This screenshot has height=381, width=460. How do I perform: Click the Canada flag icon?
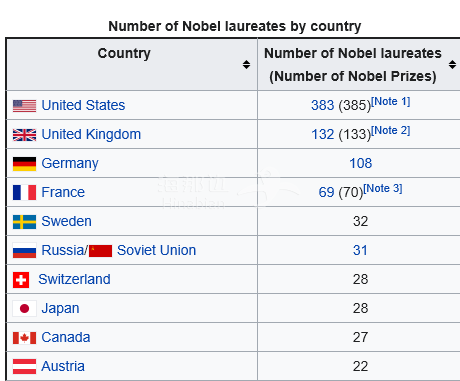pos(24,338)
